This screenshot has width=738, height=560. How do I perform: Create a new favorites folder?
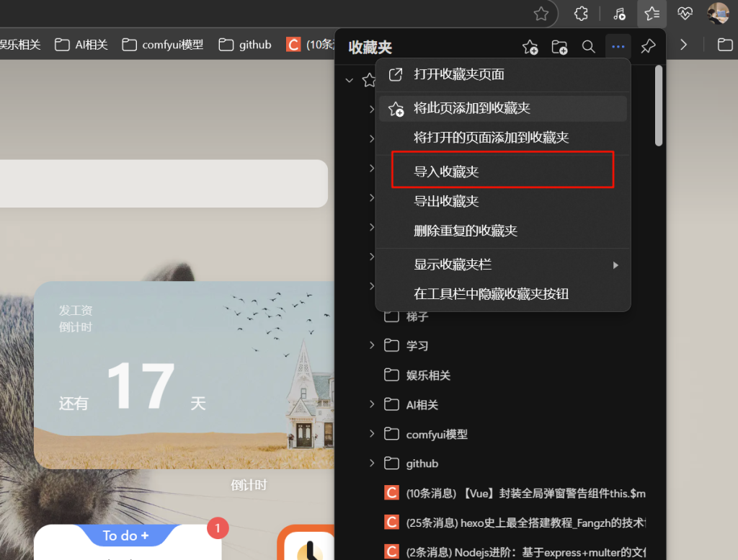(559, 47)
